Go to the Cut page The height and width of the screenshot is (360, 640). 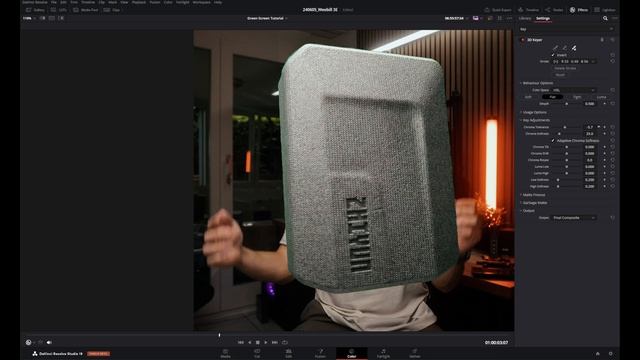(257, 353)
